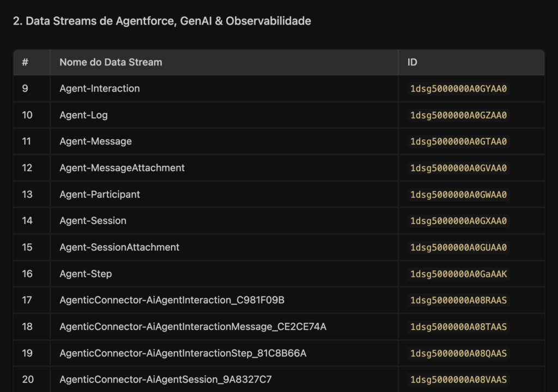Select the Agent-Step stream name
The image size is (558, 392).
86,274
